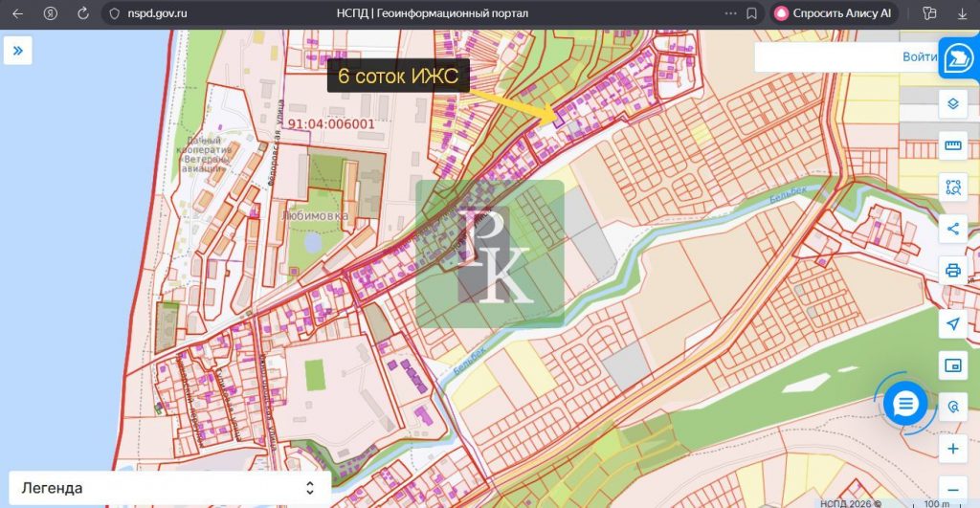The width and height of the screenshot is (980, 508).
Task: Open the blue chat assistant bubble
Action: [904, 404]
